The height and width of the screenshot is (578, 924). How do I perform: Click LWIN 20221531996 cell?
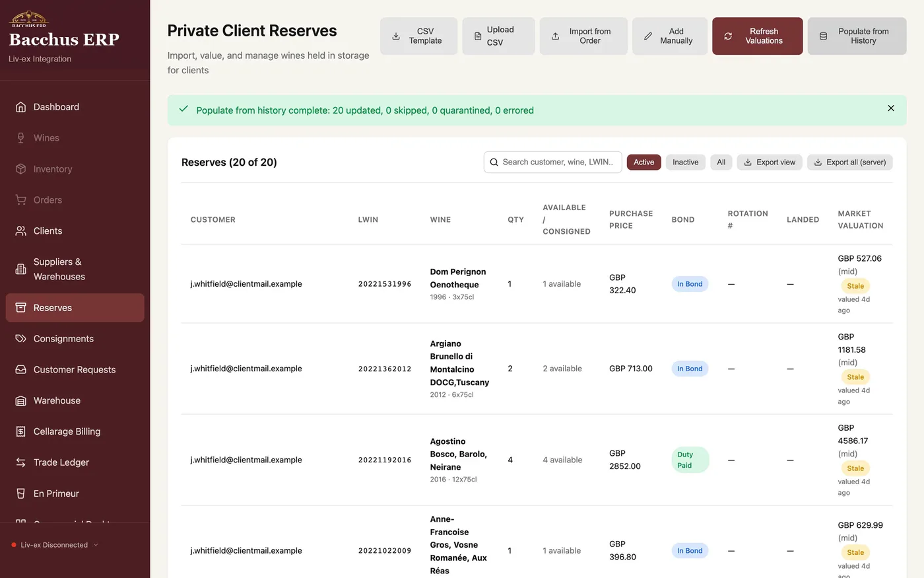coord(385,284)
